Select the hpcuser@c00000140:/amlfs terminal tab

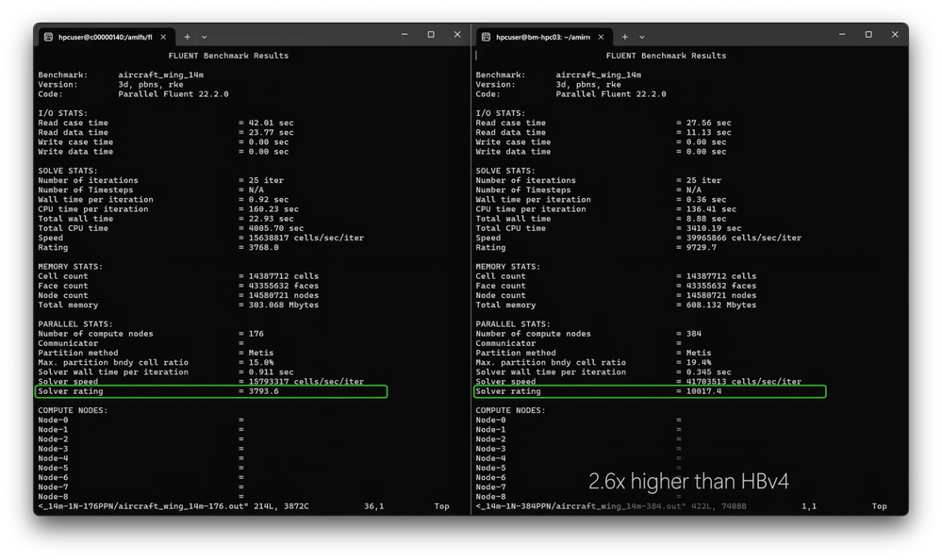click(107, 37)
